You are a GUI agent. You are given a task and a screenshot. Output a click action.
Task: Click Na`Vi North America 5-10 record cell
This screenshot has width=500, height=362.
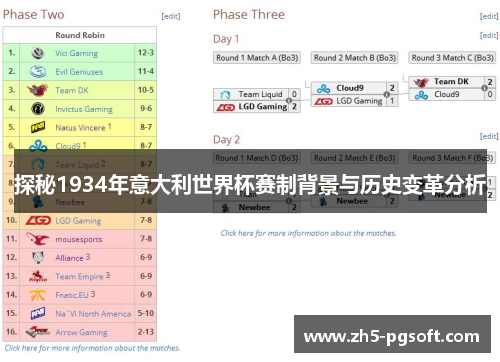(146, 313)
